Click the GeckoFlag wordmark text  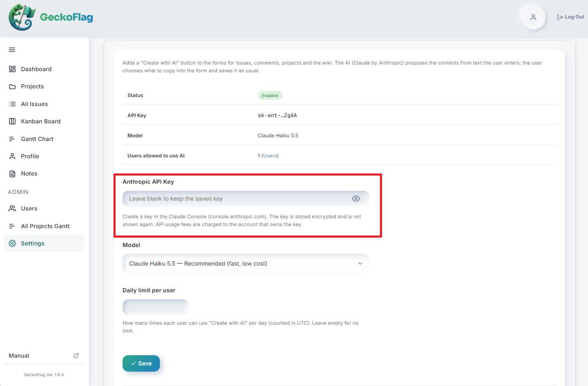pos(66,17)
